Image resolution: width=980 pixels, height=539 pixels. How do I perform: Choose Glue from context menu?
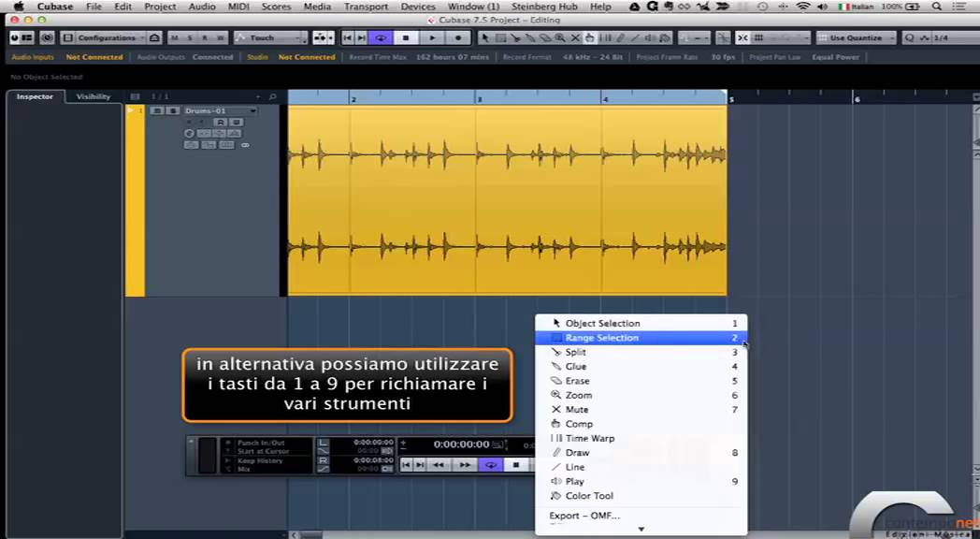641,367
